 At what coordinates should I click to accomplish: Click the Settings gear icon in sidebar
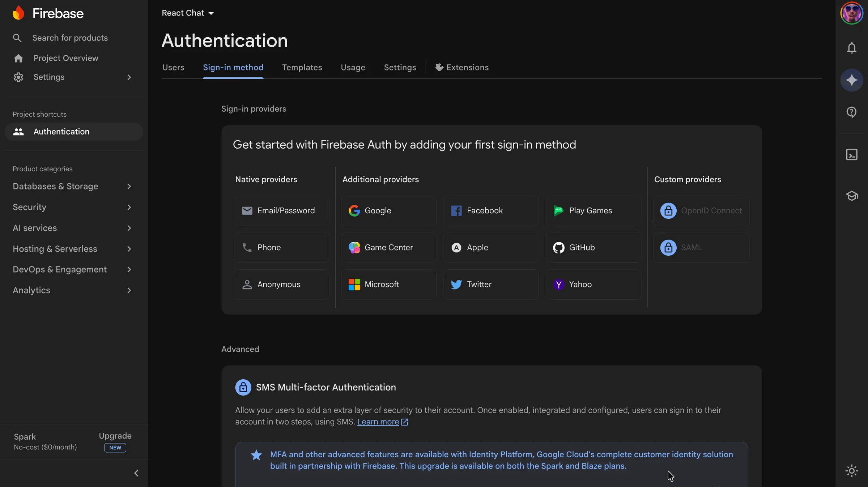point(18,77)
